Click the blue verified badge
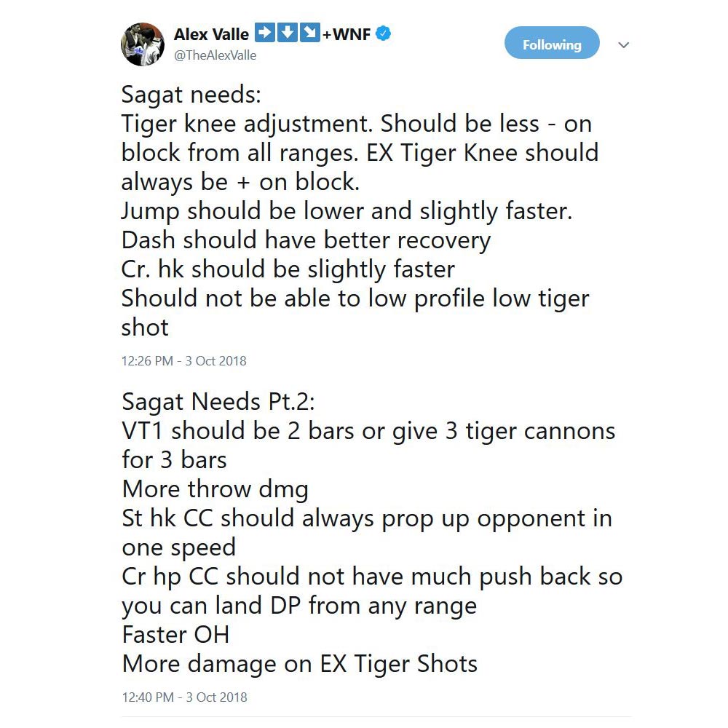728x728 pixels. point(384,33)
